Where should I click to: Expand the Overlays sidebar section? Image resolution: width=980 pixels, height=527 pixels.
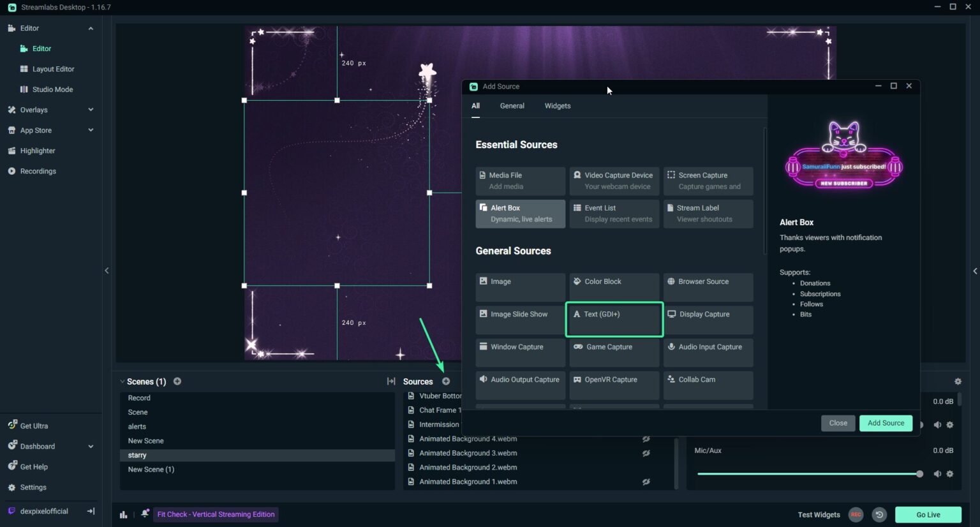click(x=91, y=110)
